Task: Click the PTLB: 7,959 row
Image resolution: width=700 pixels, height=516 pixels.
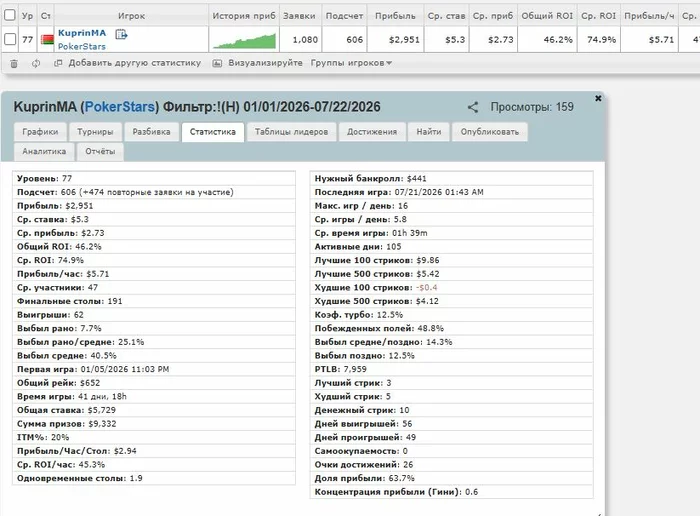Action: coord(452,369)
